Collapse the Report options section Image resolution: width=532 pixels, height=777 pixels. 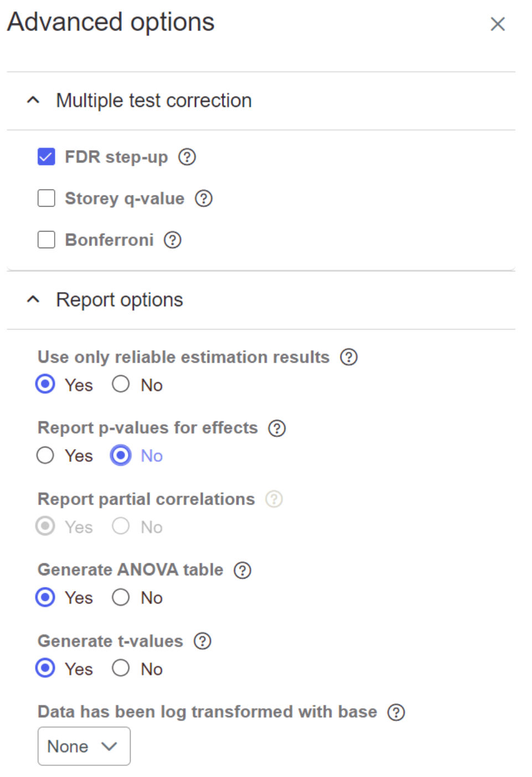pyautogui.click(x=33, y=300)
